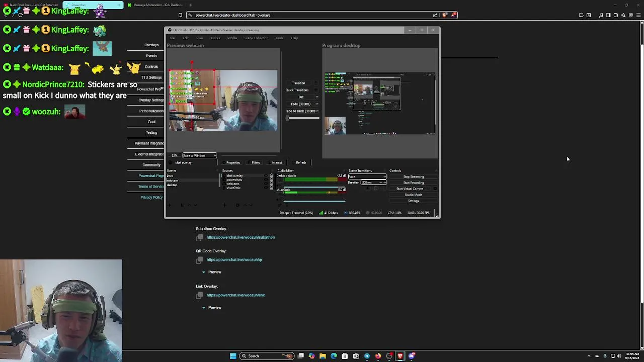The width and height of the screenshot is (644, 362).
Task: Bookmark the powerchat.live page in address bar
Action: (180, 15)
